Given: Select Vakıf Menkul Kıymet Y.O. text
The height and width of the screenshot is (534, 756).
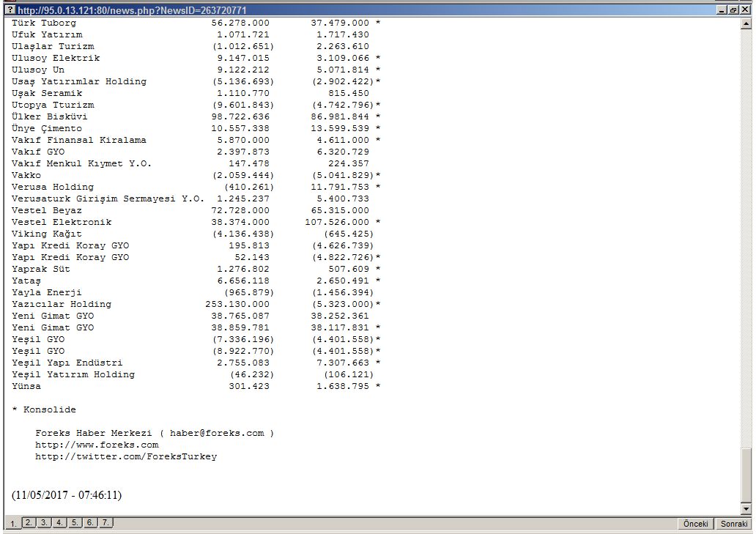Looking at the screenshot, I should pos(81,163).
